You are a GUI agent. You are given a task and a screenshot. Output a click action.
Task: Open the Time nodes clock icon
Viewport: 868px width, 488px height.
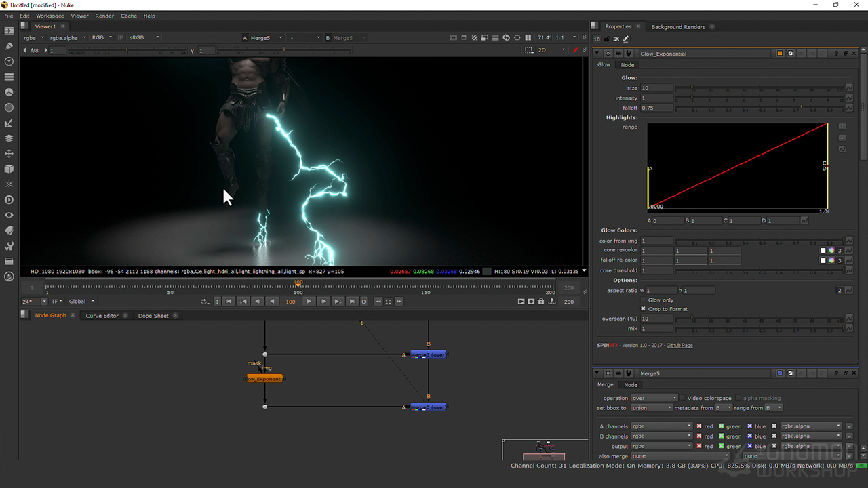click(9, 62)
